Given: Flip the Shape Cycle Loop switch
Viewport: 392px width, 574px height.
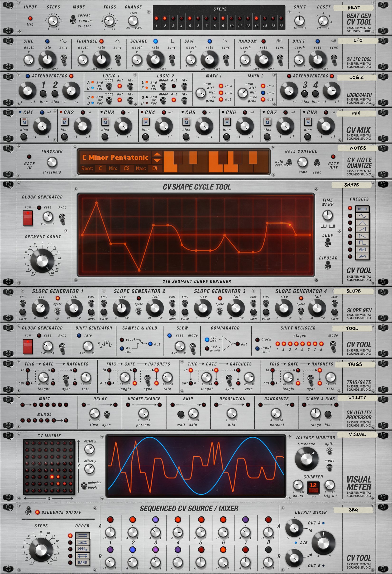Looking at the screenshot, I should [x=328, y=243].
